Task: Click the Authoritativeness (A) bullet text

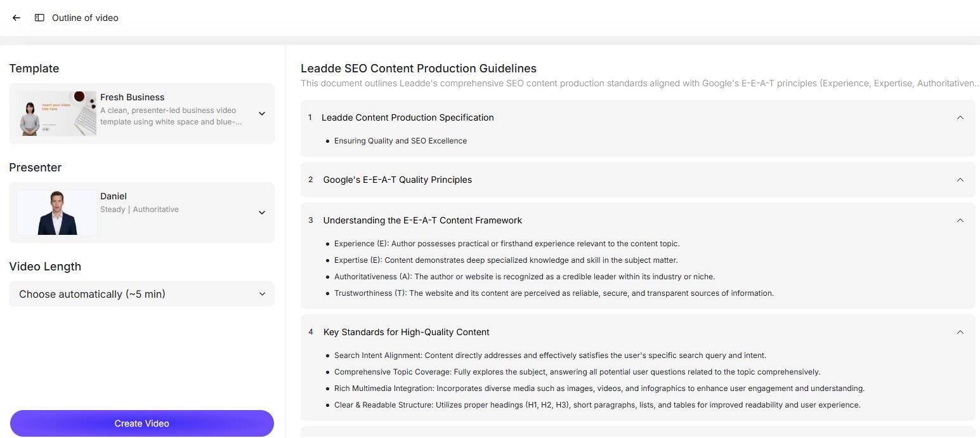Action: click(x=525, y=277)
